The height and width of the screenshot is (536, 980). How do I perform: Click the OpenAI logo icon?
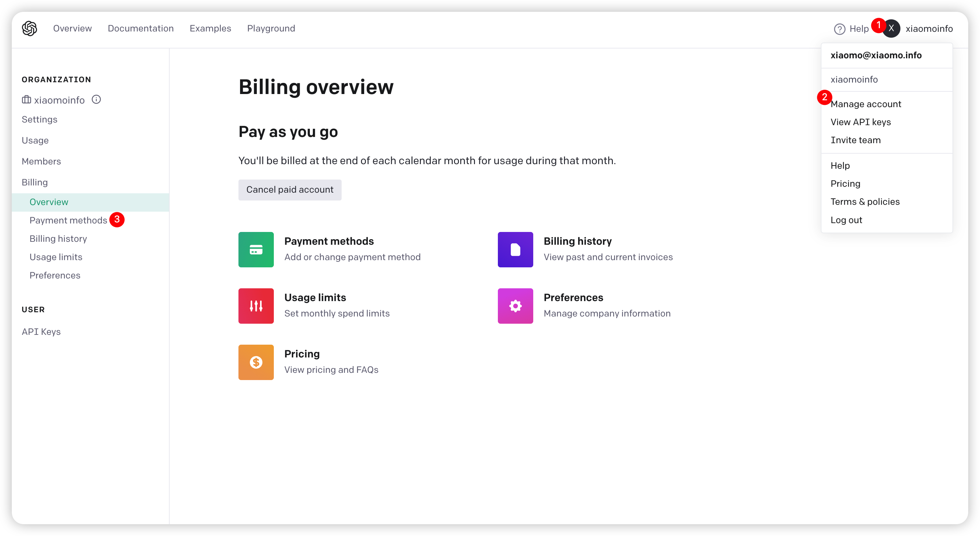click(29, 29)
